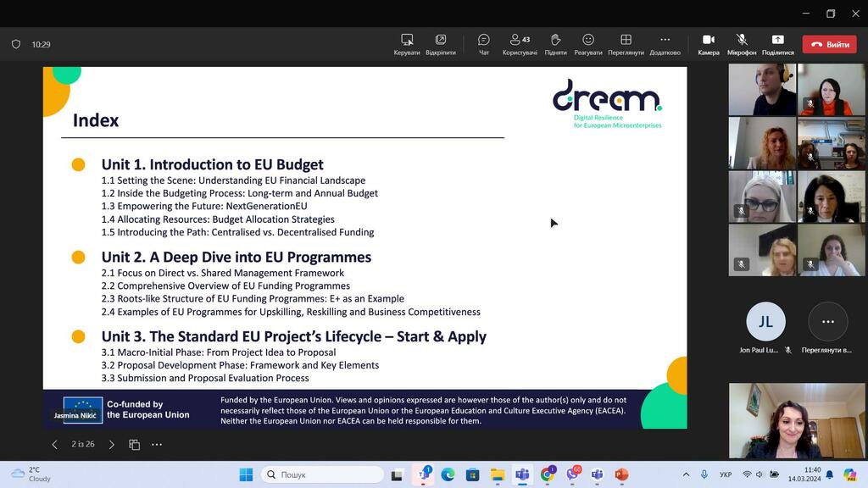This screenshot has width=868, height=488.
Task: Pop out shared content with Відкріпити
Action: pyautogui.click(x=441, y=44)
